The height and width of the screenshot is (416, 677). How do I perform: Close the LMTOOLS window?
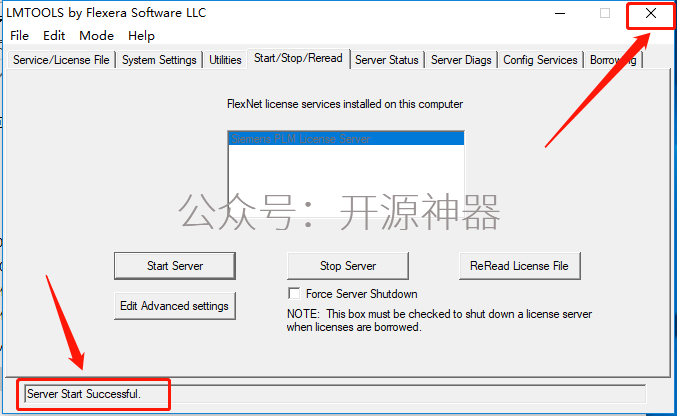[651, 14]
